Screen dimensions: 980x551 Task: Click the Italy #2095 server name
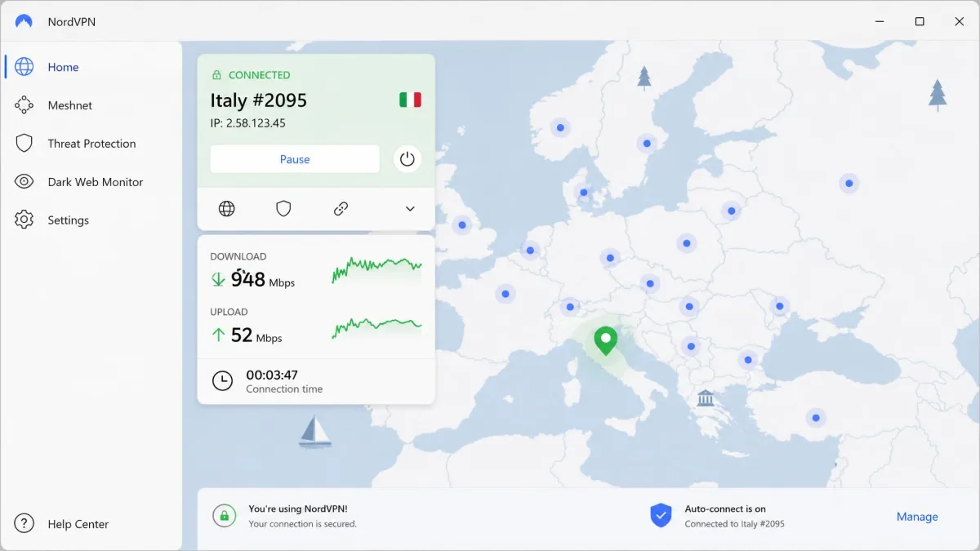[x=259, y=100]
